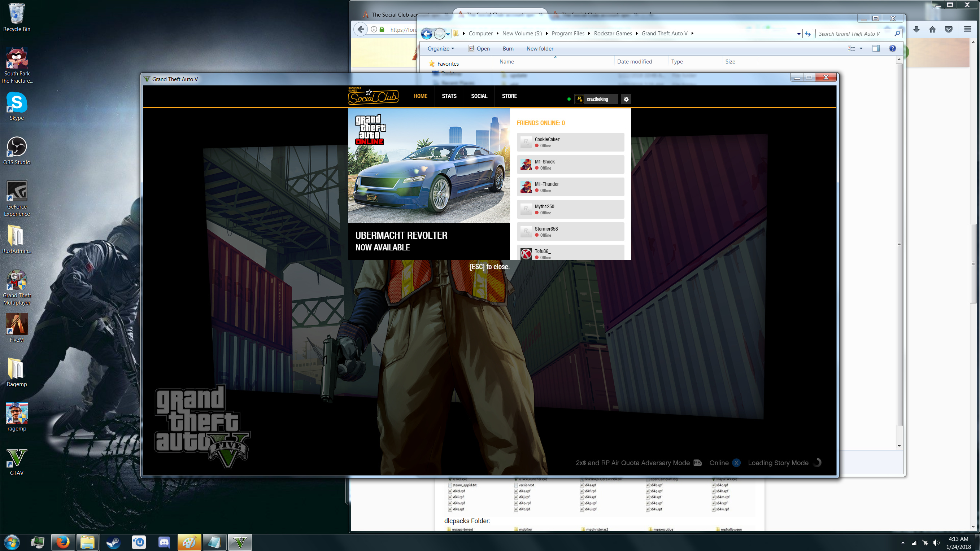The image size is (980, 551).
Task: Click the New folder button
Action: [x=540, y=49]
